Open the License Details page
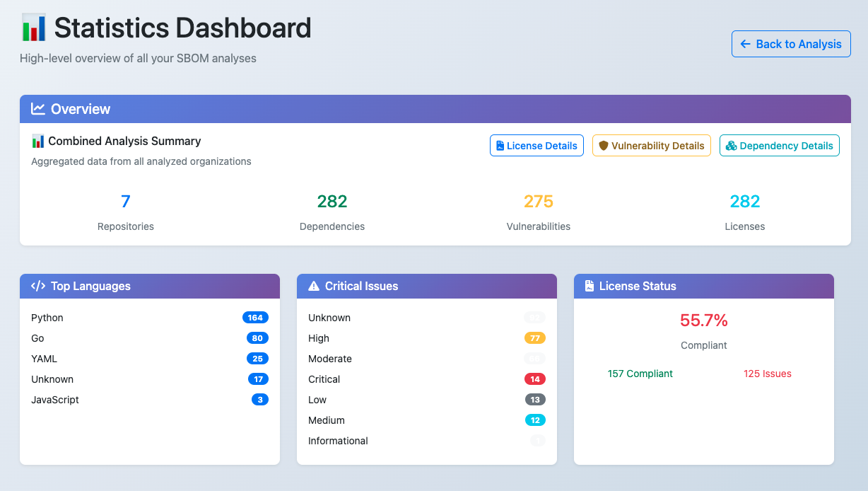868x491 pixels. [536, 146]
